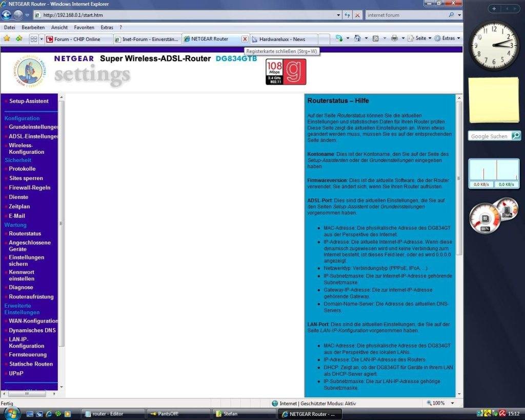Screen dimensions: 525x420
Task: Open Favorites Center star icon
Action: point(7,38)
